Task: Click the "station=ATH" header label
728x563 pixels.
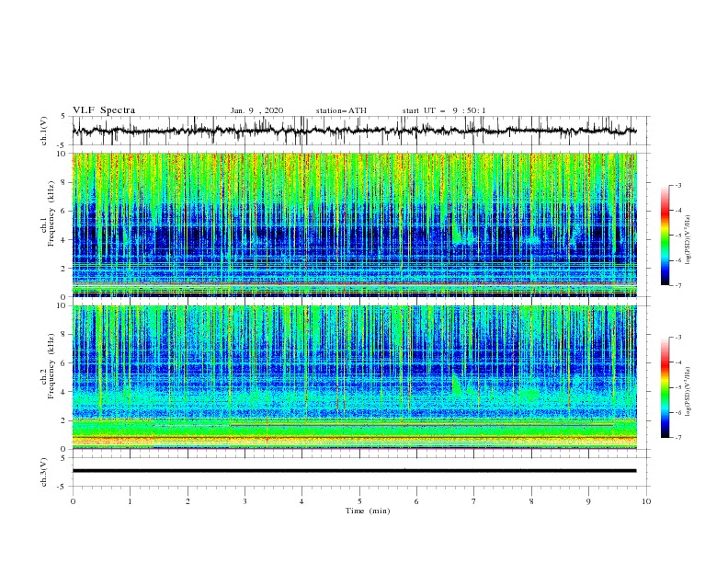Action: pos(341,110)
